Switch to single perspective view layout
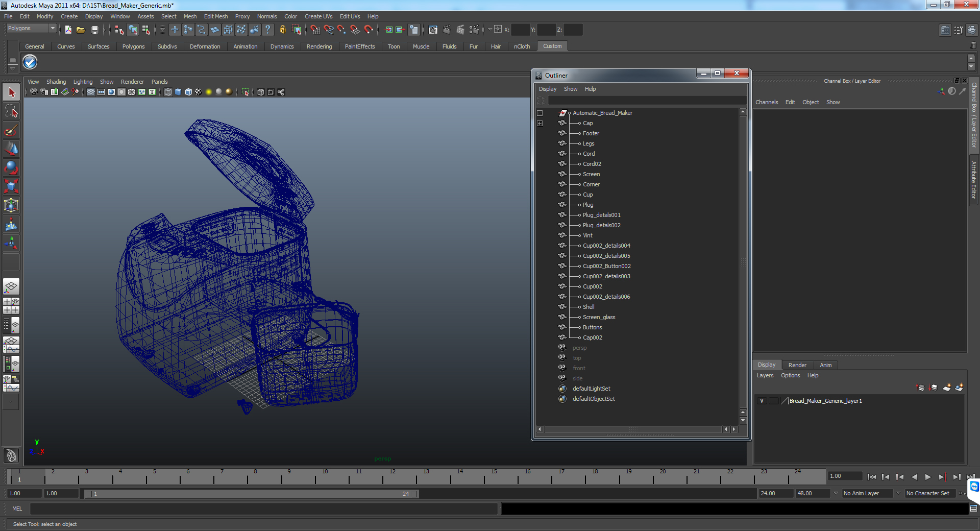Screen dimensions: 980x531 tap(11, 286)
